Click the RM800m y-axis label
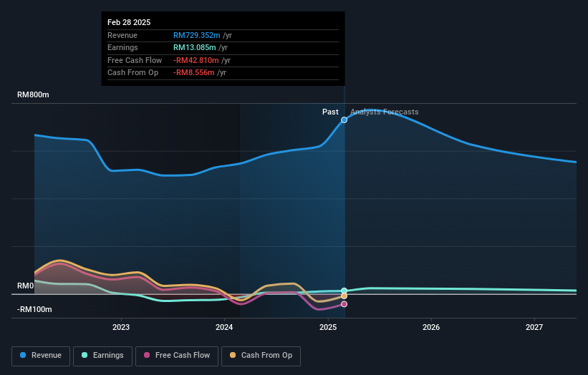This screenshot has width=588, height=375. coord(33,94)
